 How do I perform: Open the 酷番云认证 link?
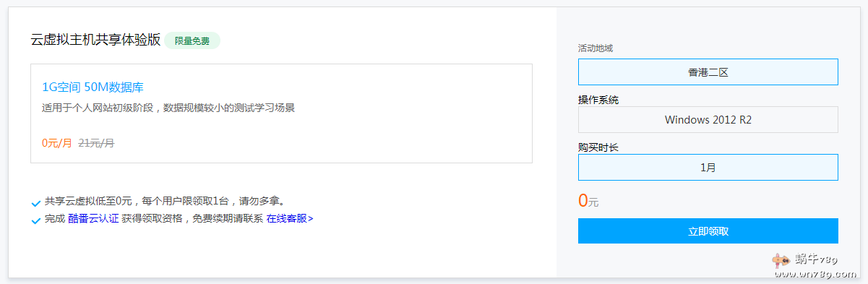[93, 218]
